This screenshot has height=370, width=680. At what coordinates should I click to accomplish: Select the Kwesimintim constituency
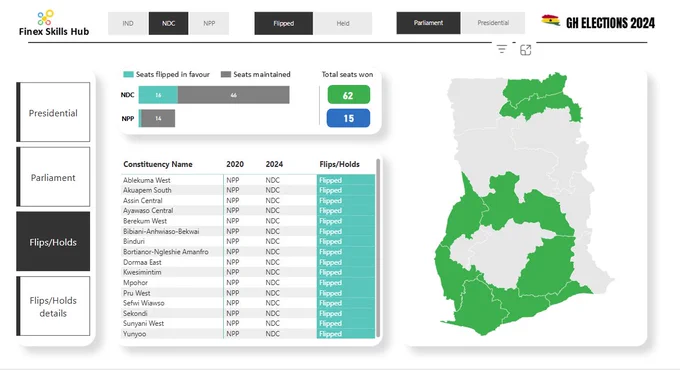[142, 272]
